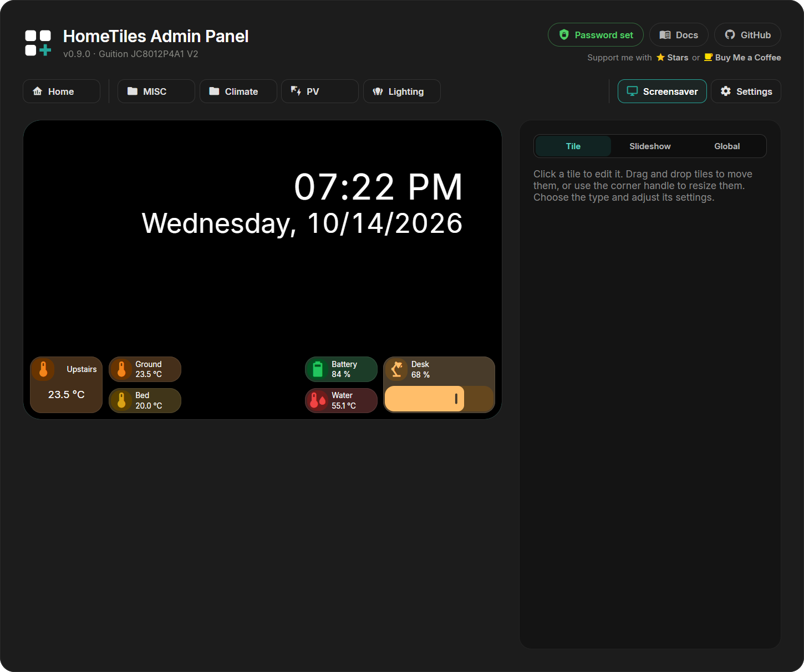Click the green shield icon beside Password set
Image resolution: width=804 pixels, height=672 pixels.
[x=564, y=35]
